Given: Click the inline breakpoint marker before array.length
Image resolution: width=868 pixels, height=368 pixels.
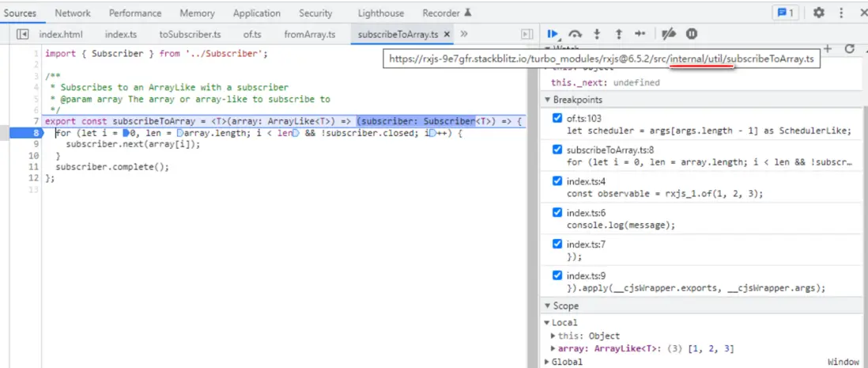Looking at the screenshot, I should coord(180,133).
